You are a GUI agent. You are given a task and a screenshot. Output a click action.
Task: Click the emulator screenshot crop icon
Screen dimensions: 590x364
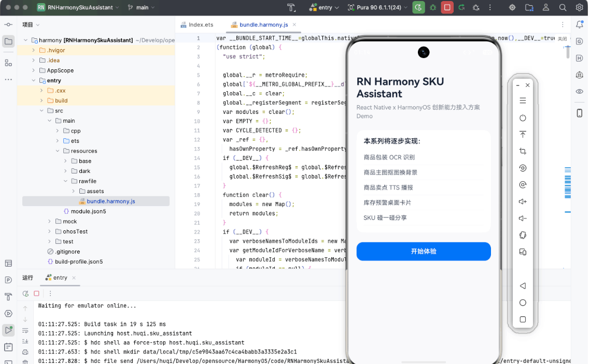(x=523, y=151)
